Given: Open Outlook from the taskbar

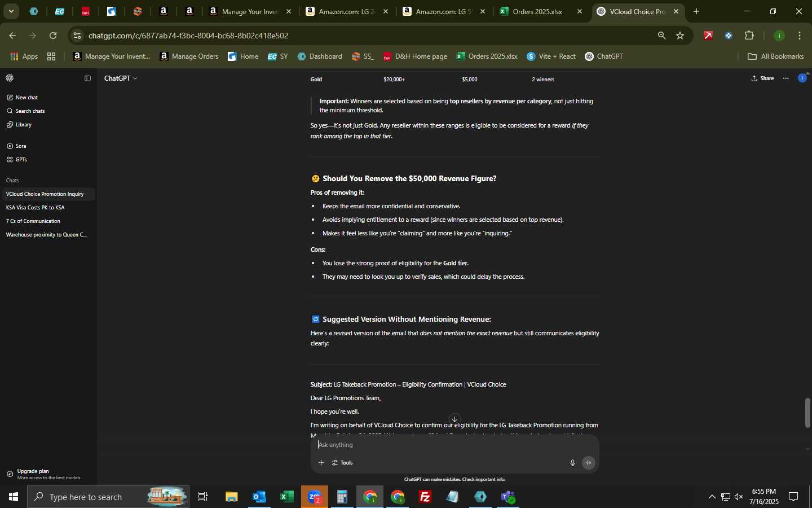Looking at the screenshot, I should click(259, 497).
